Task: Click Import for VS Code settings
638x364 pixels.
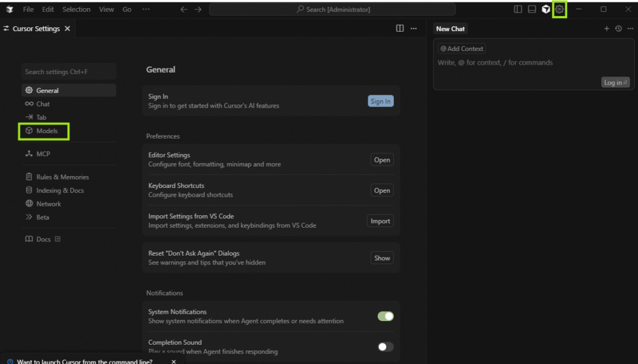Action: 380,221
